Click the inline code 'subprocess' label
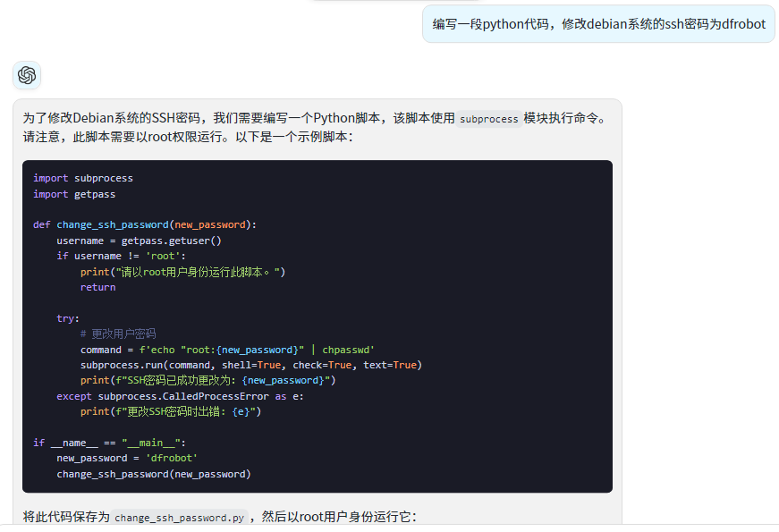The width and height of the screenshot is (779, 532). point(489,119)
